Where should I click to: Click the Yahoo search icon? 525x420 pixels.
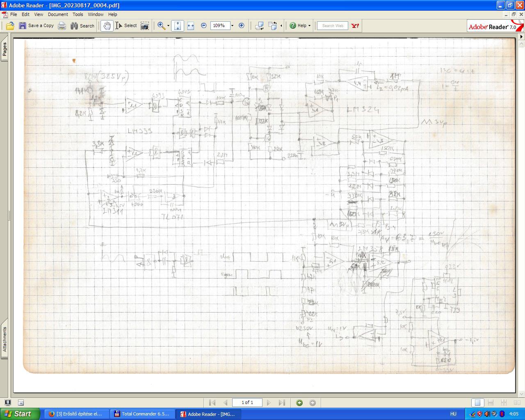355,25
